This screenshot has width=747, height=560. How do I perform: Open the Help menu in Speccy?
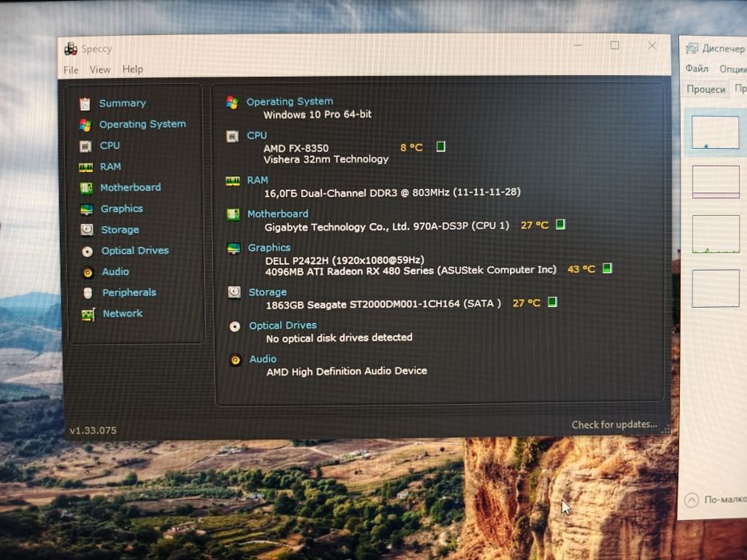point(132,69)
